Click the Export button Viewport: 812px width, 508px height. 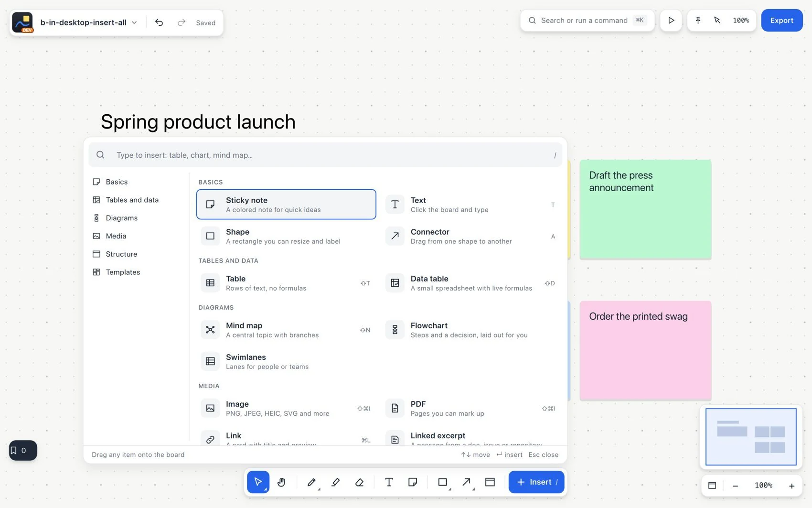pyautogui.click(x=782, y=21)
